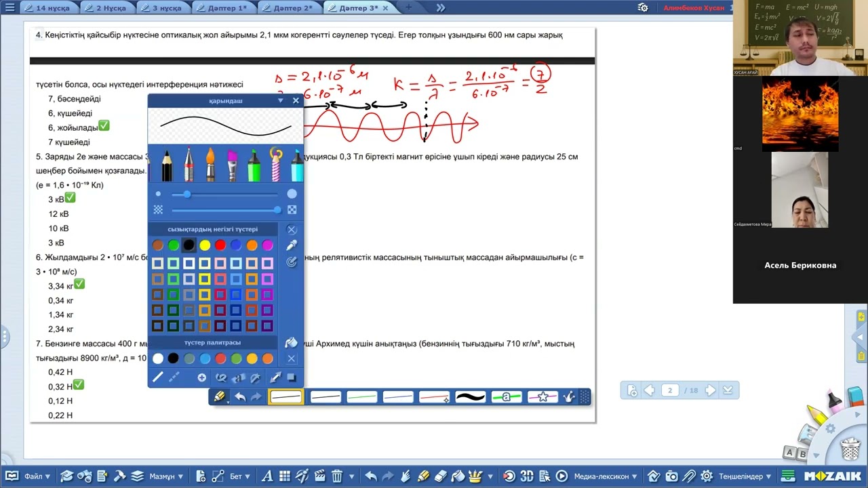Collapse the қарындаш panel arrow

(280, 100)
